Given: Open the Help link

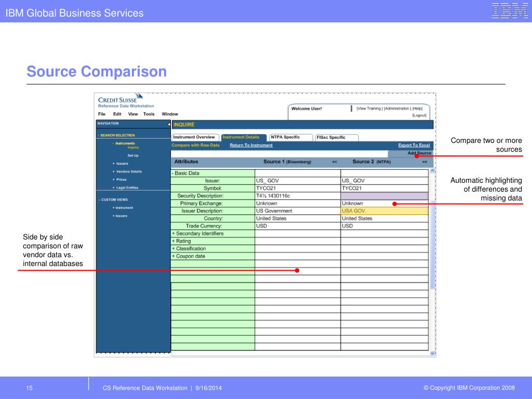Looking at the screenshot, I should pos(417,109).
